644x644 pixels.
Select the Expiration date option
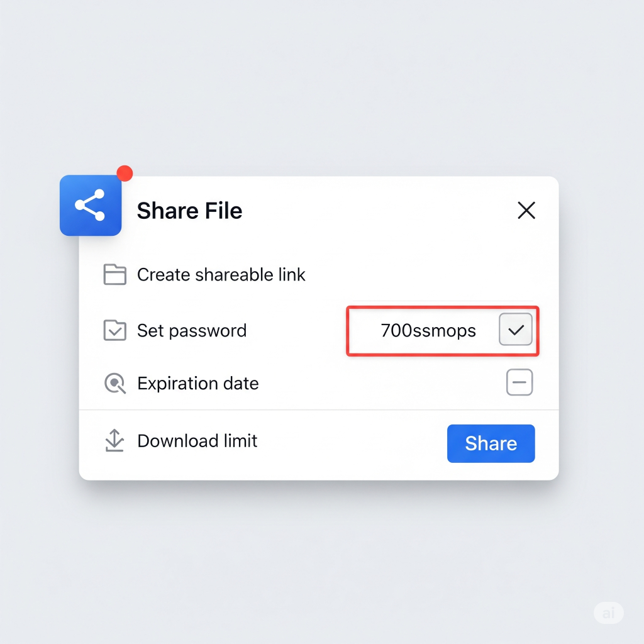(x=198, y=383)
